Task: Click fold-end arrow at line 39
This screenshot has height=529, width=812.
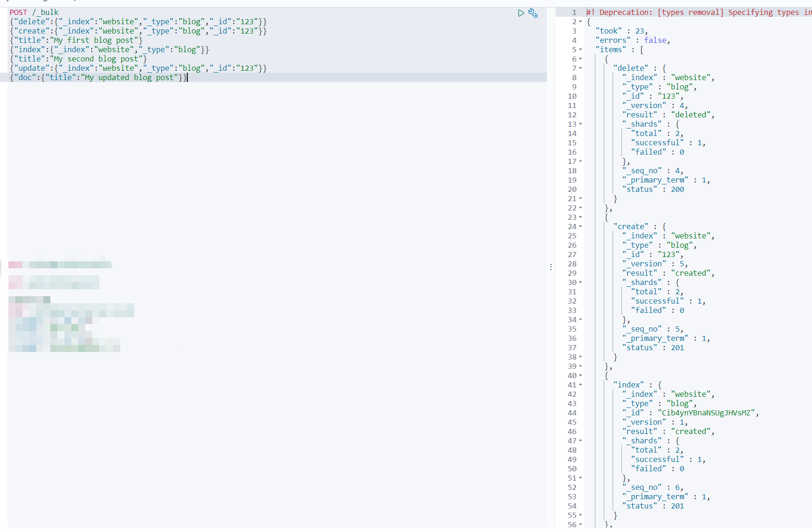Action: click(x=580, y=366)
